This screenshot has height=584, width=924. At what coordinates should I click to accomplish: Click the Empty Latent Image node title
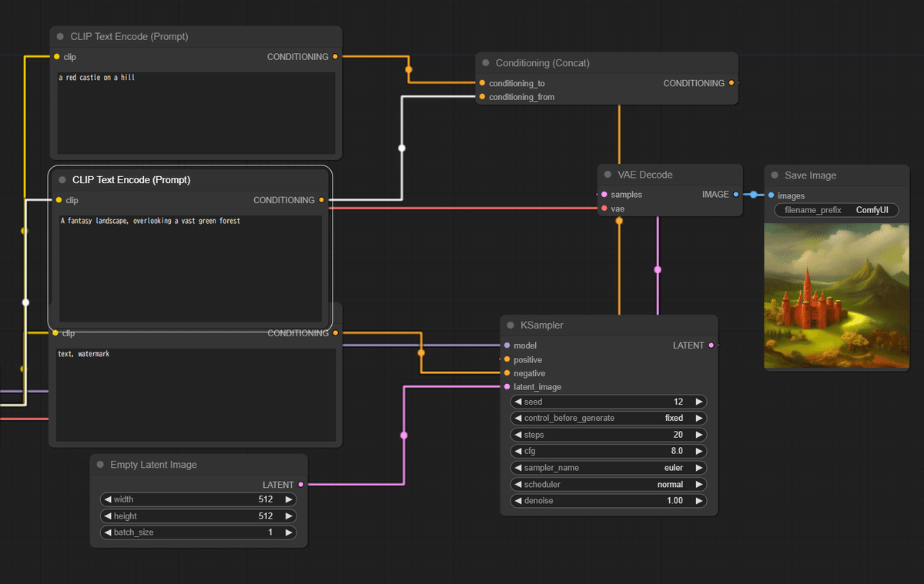(153, 465)
